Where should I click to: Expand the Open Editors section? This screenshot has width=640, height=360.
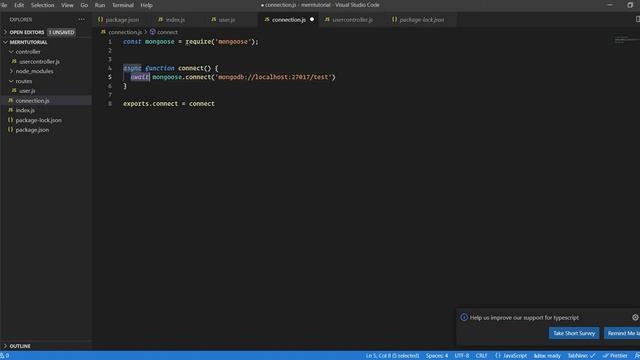[27, 32]
